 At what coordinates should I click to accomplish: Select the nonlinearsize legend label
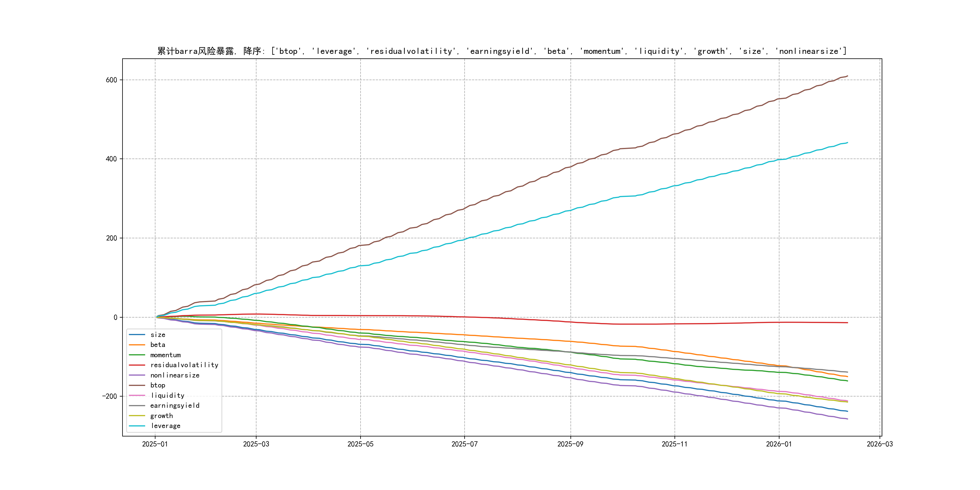point(175,375)
